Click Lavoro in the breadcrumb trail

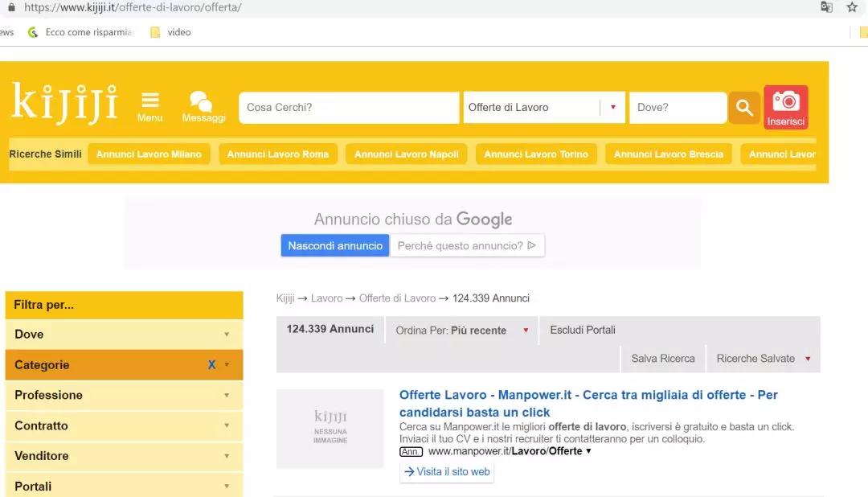click(x=326, y=298)
